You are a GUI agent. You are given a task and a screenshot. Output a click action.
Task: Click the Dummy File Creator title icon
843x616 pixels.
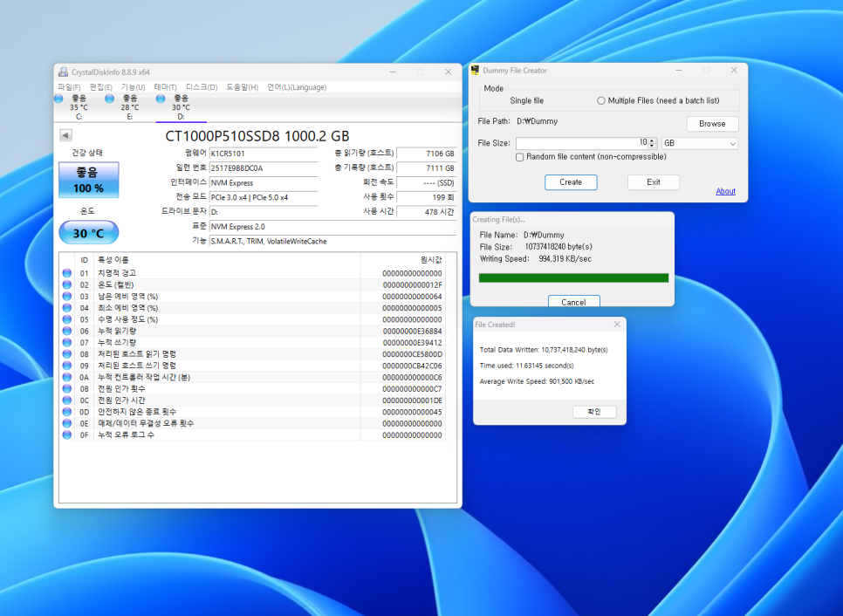[476, 71]
